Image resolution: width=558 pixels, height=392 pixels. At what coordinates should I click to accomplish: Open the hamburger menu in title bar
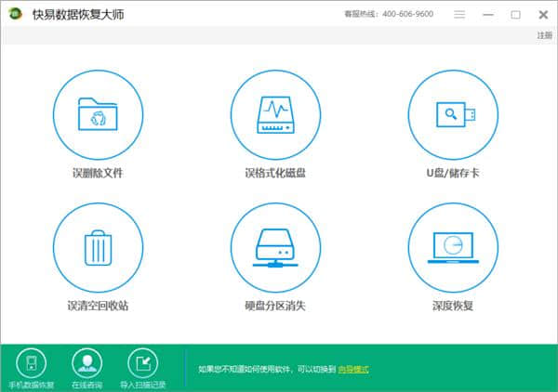coord(459,15)
